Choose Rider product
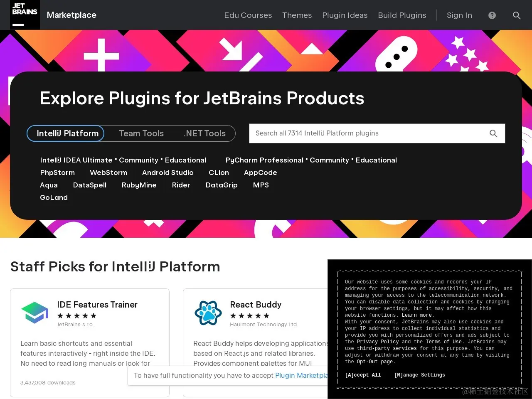Viewport: 532px width, 399px height. pyautogui.click(x=181, y=185)
